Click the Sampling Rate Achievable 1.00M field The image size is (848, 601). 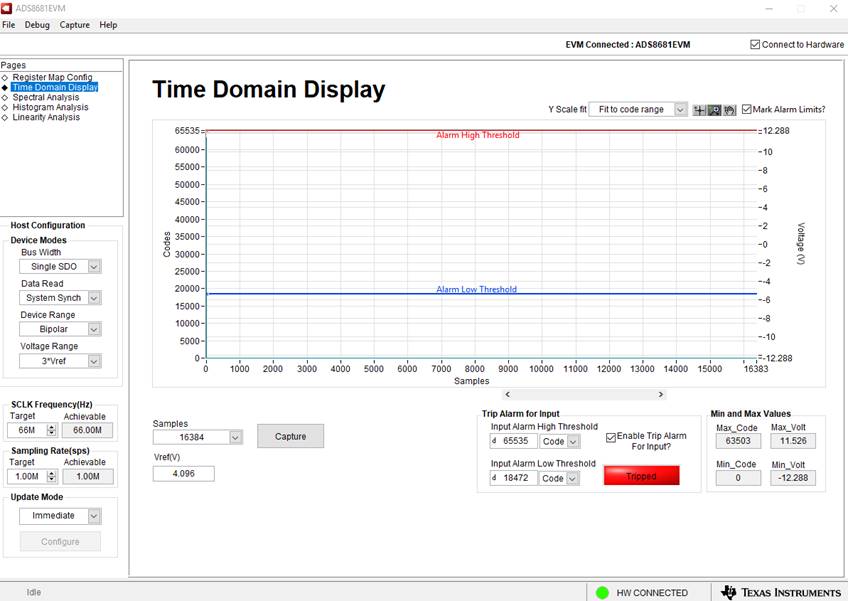point(87,477)
